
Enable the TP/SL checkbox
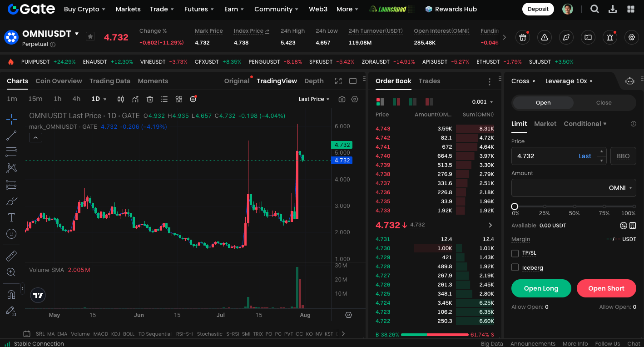click(515, 253)
